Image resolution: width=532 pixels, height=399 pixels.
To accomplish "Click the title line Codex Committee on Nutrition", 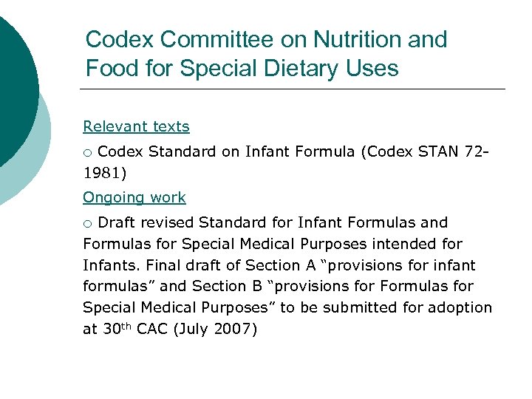I will coord(266,39).
